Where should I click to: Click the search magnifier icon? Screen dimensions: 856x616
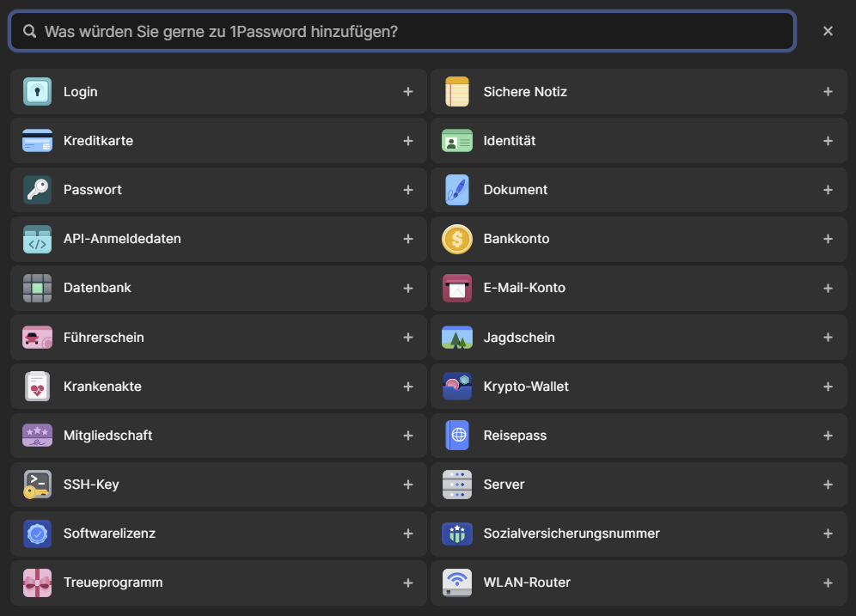(x=29, y=32)
